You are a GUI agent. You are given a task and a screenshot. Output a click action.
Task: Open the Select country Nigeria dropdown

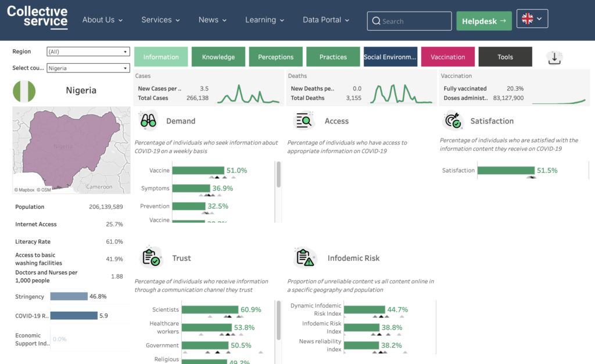pyautogui.click(x=88, y=69)
